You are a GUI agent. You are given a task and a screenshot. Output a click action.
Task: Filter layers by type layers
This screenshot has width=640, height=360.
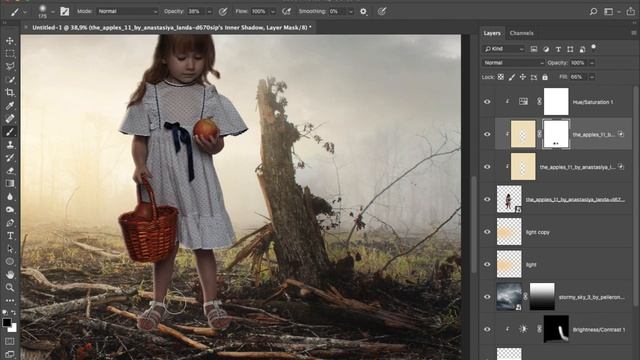click(558, 49)
